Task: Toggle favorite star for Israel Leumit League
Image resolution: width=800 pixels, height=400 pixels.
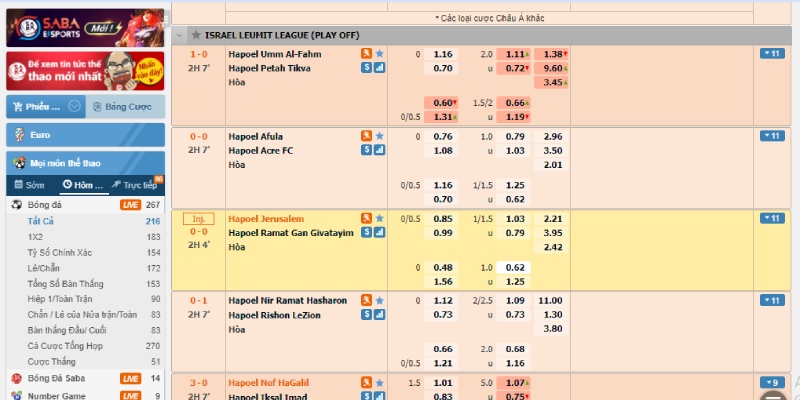Action: [x=195, y=35]
